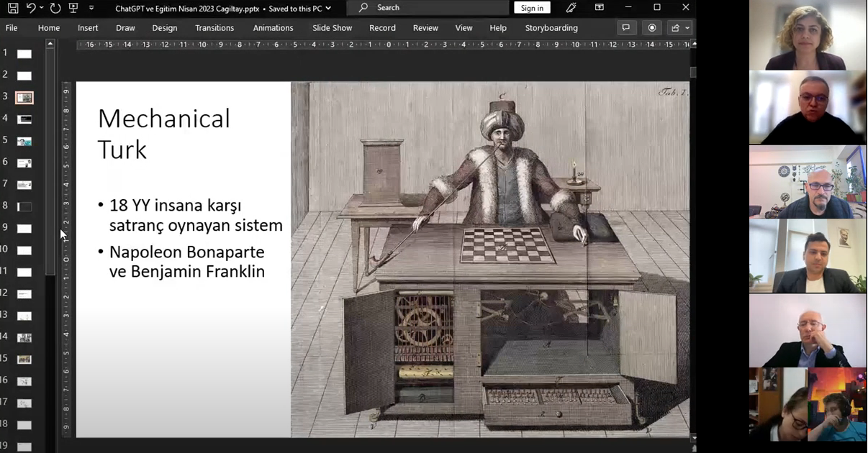Open the Animations tab
Image resolution: width=868 pixels, height=453 pixels.
tap(273, 28)
